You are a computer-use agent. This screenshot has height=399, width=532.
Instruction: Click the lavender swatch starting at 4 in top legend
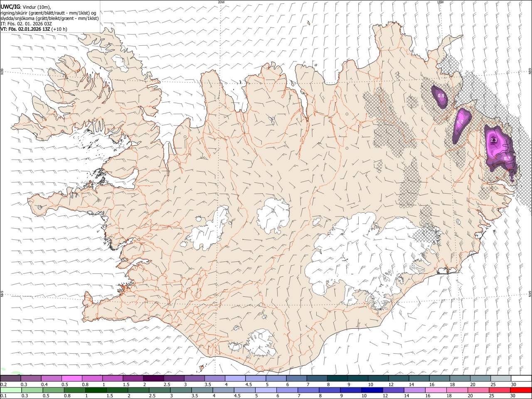[235, 378]
